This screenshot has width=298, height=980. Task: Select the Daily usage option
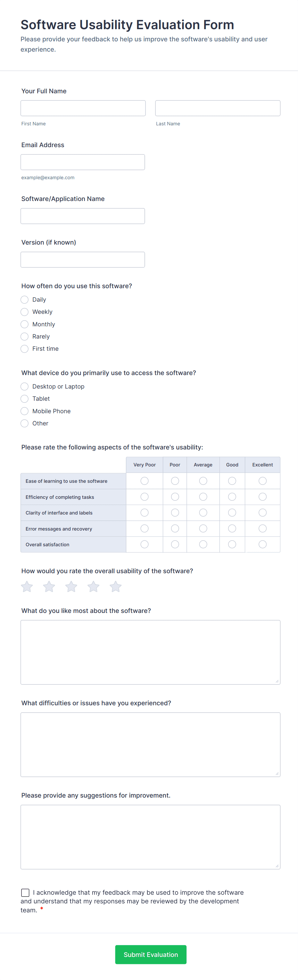pyautogui.click(x=25, y=300)
